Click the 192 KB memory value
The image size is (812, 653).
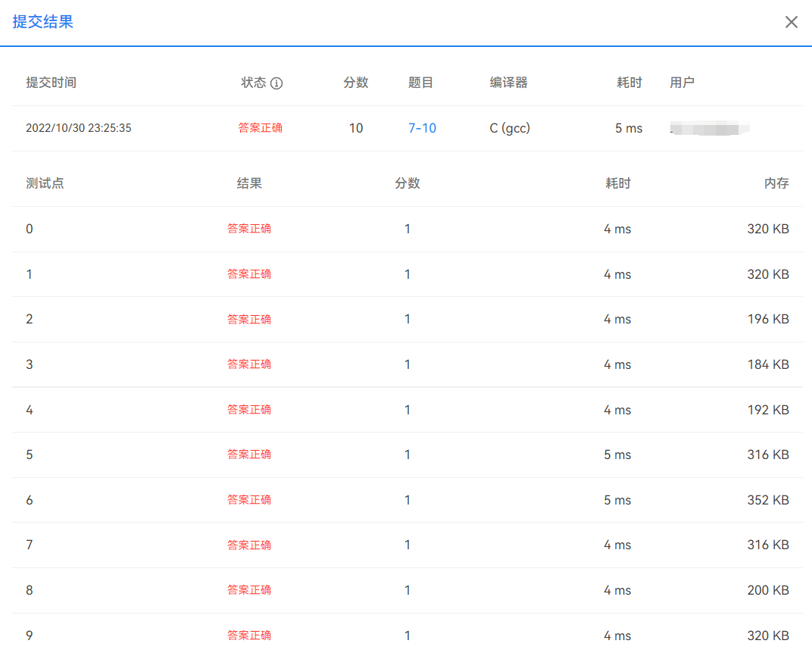click(768, 410)
